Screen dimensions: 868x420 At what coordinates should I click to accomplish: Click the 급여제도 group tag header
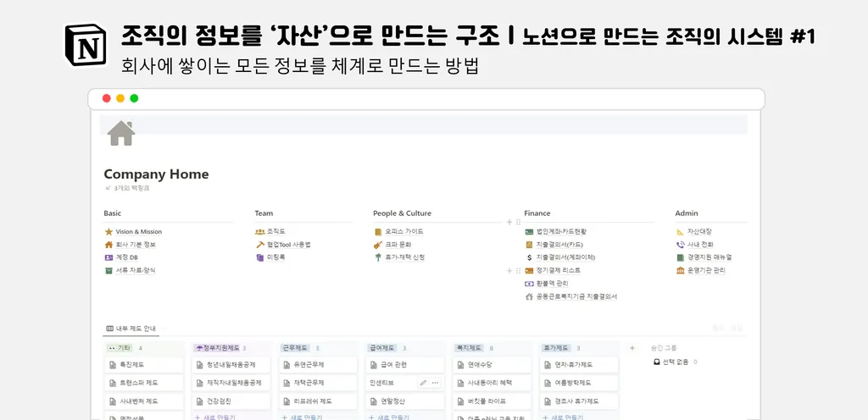[x=382, y=348]
